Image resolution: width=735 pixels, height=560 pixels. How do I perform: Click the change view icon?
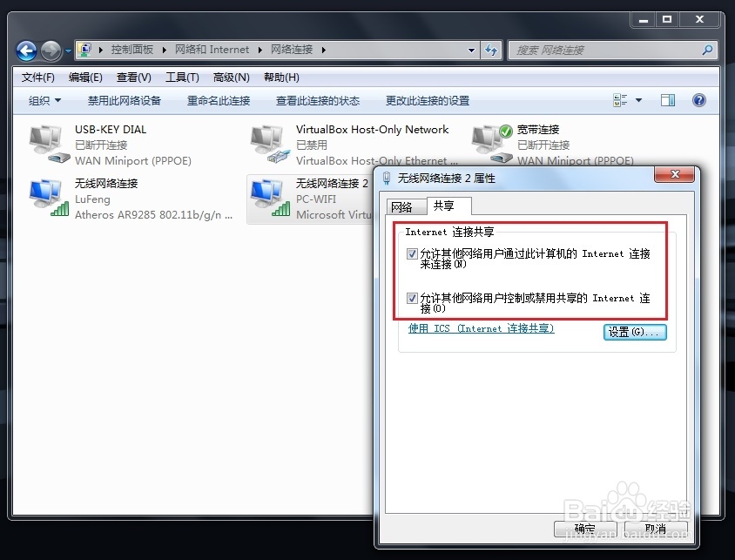tap(620, 100)
